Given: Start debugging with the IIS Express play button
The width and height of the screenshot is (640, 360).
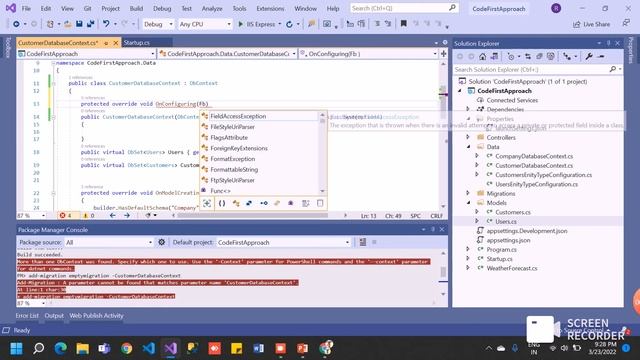Looking at the screenshot, I should 240,24.
